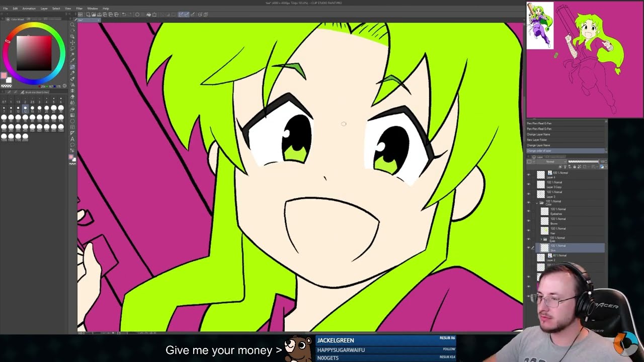Click the New document icon in toolbar
The width and height of the screenshot is (644, 362).
[88, 14]
